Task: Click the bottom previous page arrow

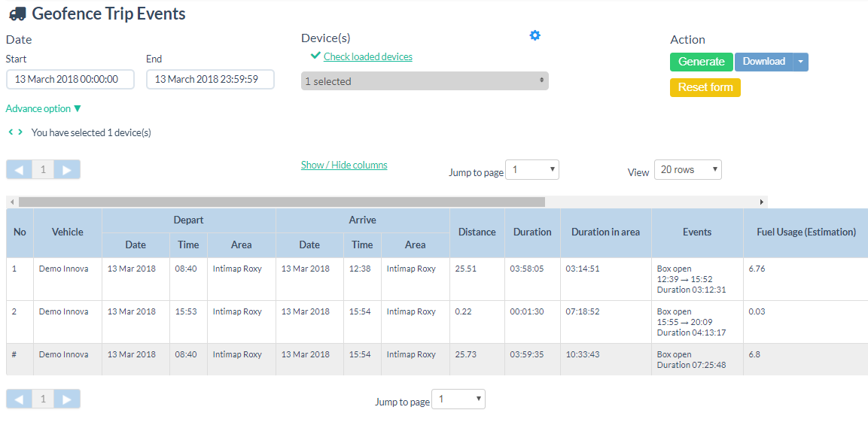Action: coord(19,399)
